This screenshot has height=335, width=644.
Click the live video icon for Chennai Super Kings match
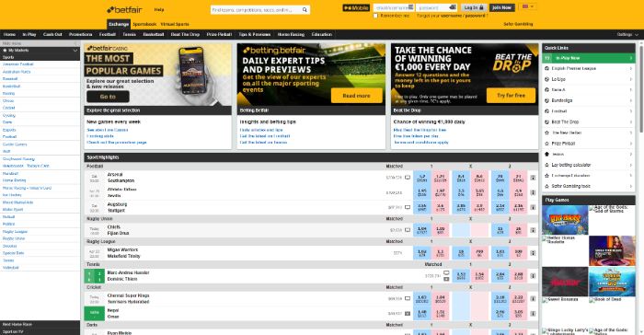tap(408, 298)
